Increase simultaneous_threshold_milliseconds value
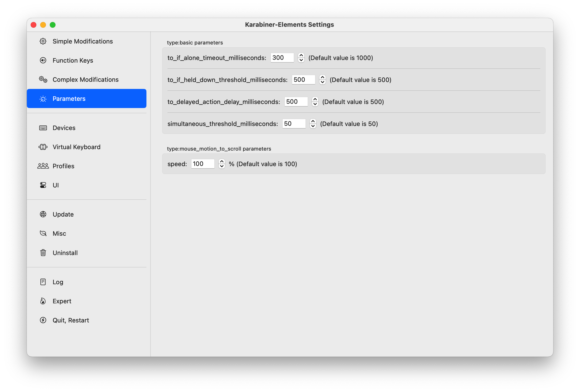This screenshot has height=392, width=580. 313,121
